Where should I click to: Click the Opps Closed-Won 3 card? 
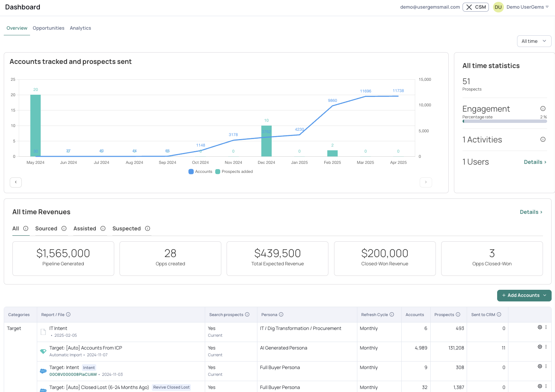coord(492,259)
